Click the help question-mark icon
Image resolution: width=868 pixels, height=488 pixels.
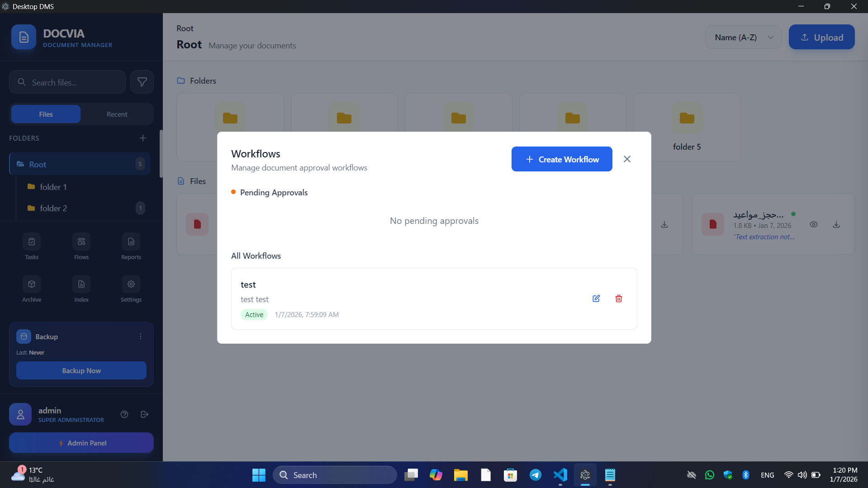click(124, 414)
